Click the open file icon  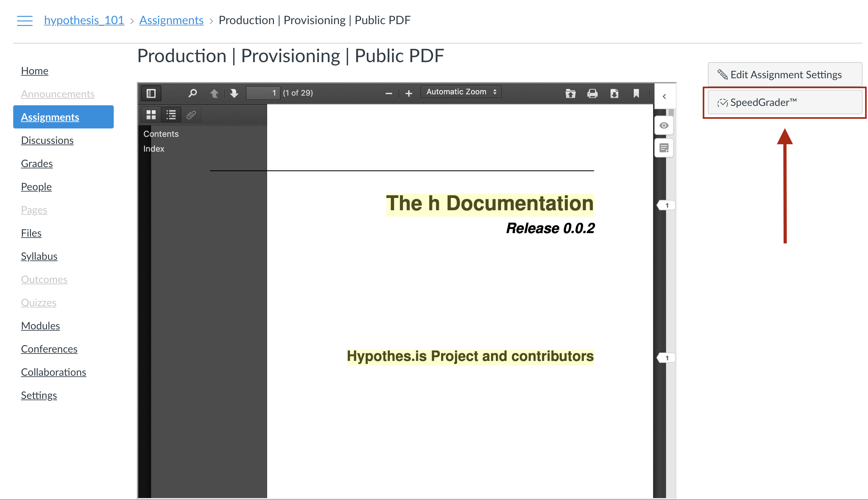click(x=570, y=93)
